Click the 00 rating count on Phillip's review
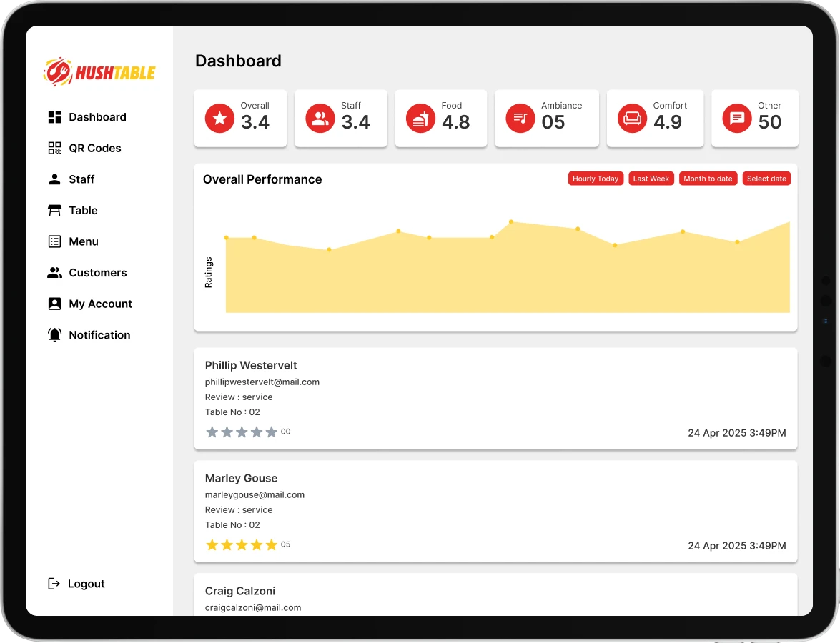Viewport: 840px width, 643px height. tap(285, 432)
